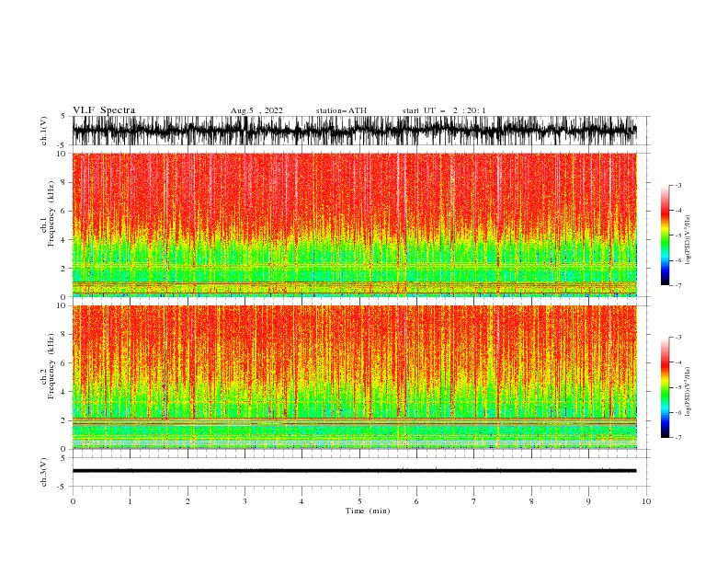This screenshot has height=563, width=728.
Task: Click the '6' kHz tick of ch.2 spectrogram
Action: 64,362
